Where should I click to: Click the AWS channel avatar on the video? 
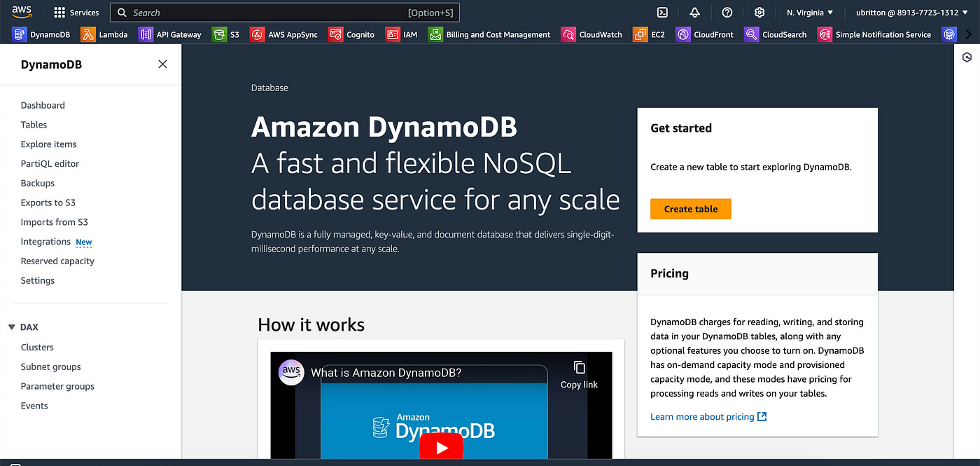pos(291,372)
